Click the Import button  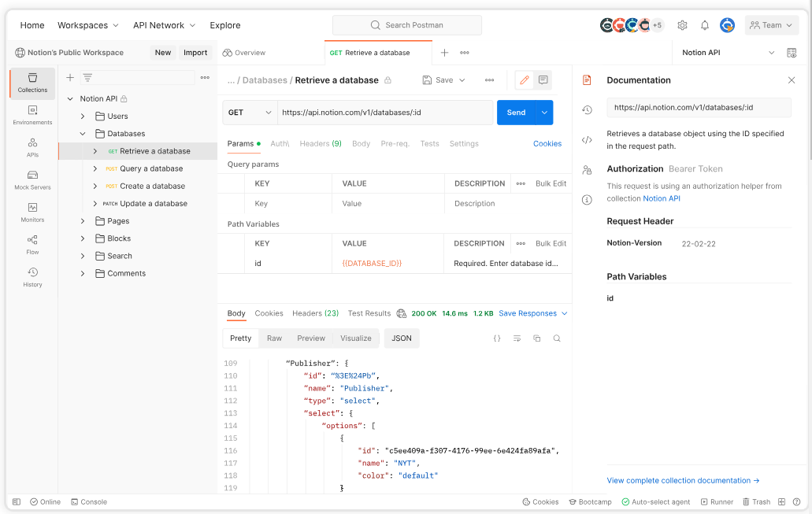[x=195, y=53]
